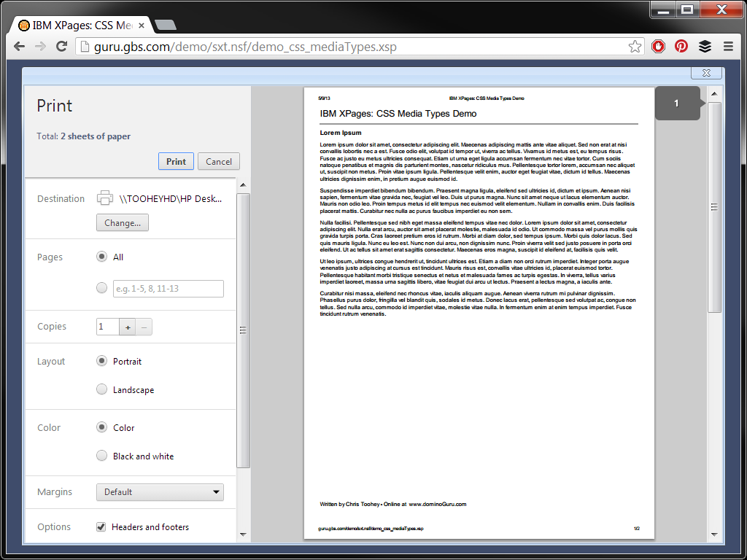Click the preview scrollbar thumb
This screenshot has width=747, height=560.
(x=714, y=207)
